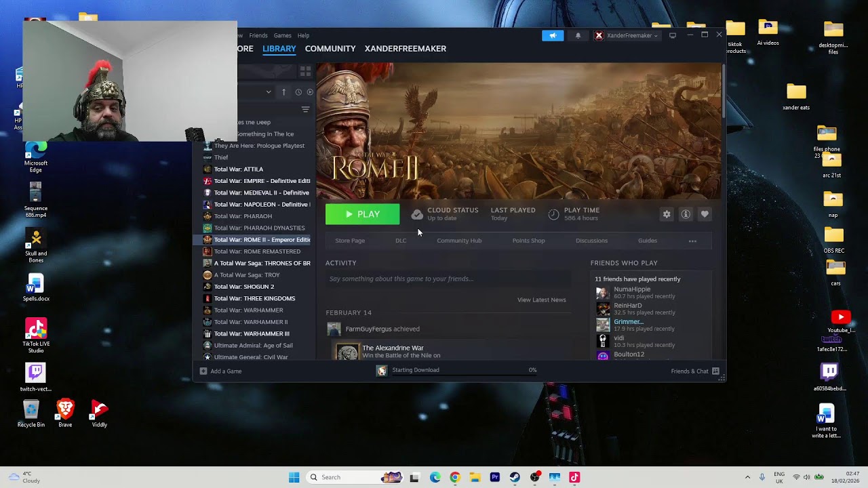
Task: Open Steam notifications bell
Action: tap(578, 35)
